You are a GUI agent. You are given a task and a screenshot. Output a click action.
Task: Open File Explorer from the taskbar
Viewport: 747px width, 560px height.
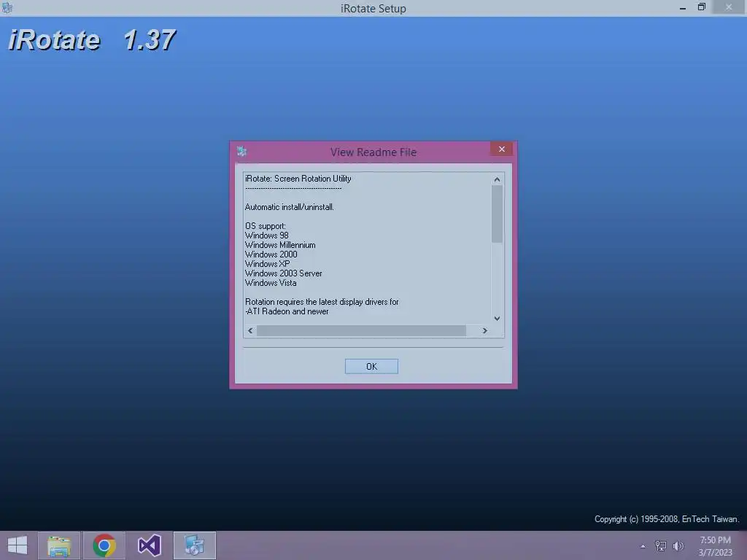click(x=59, y=545)
